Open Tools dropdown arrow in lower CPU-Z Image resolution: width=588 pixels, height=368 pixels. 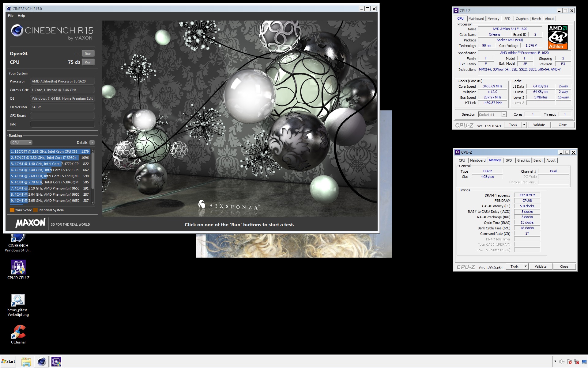pyautogui.click(x=526, y=267)
